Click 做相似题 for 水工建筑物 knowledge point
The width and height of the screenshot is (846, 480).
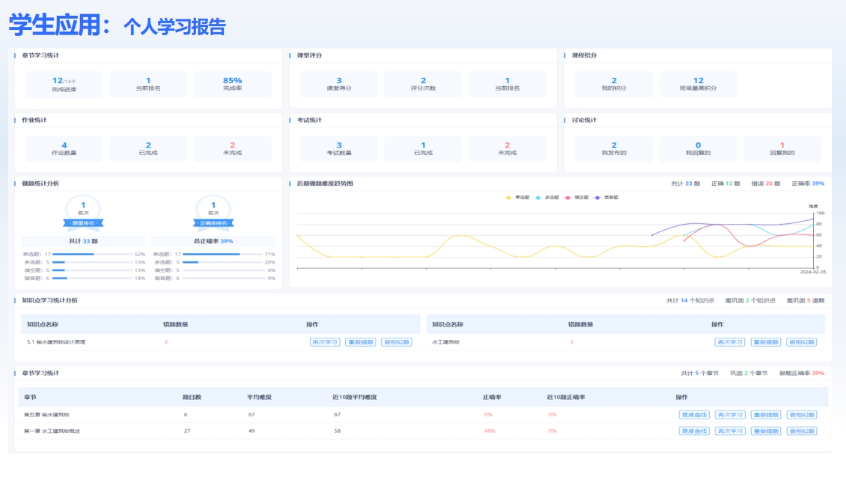pyautogui.click(x=802, y=342)
